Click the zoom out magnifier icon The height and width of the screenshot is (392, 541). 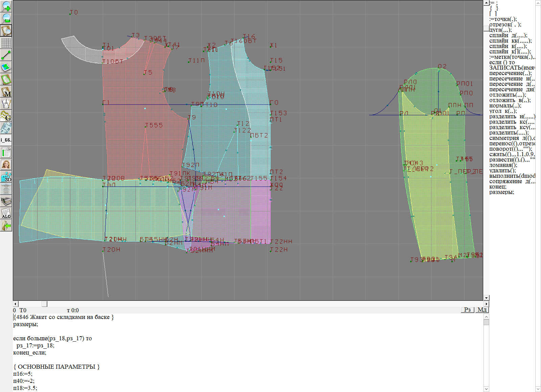tap(6, 18)
